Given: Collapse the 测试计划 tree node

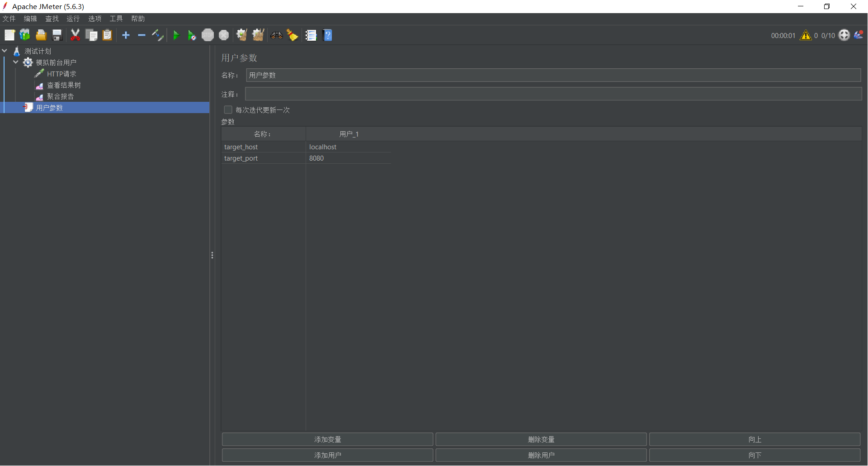Looking at the screenshot, I should coord(5,51).
